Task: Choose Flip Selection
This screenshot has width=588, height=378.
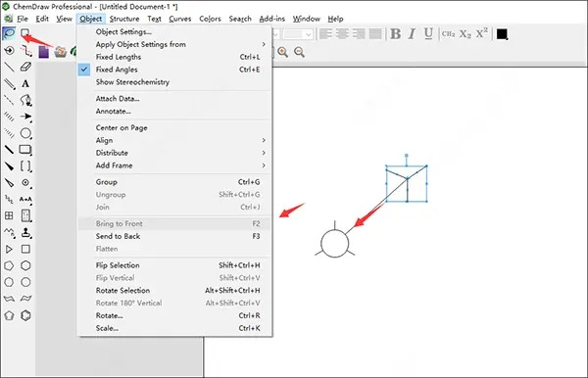Action: click(x=174, y=265)
